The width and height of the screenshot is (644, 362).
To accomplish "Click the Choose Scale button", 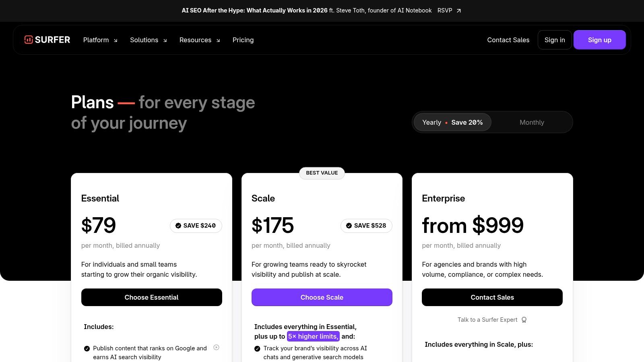I will coord(322,297).
